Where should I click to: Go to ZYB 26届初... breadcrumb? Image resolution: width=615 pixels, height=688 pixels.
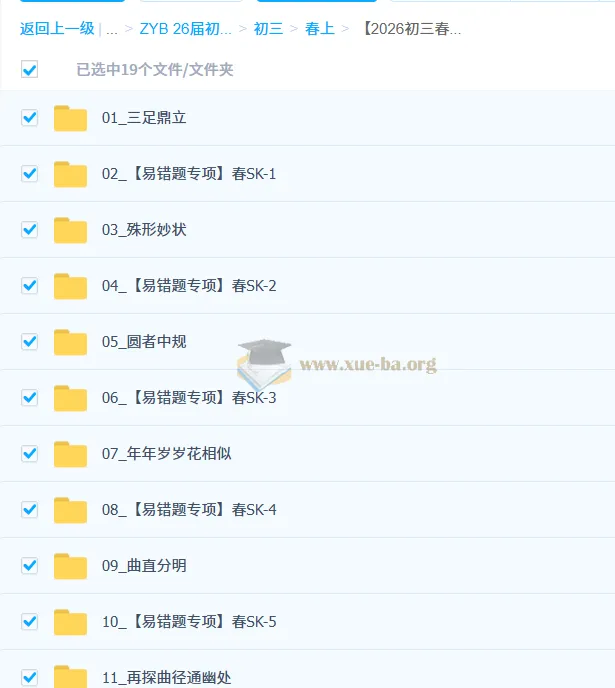point(186,29)
